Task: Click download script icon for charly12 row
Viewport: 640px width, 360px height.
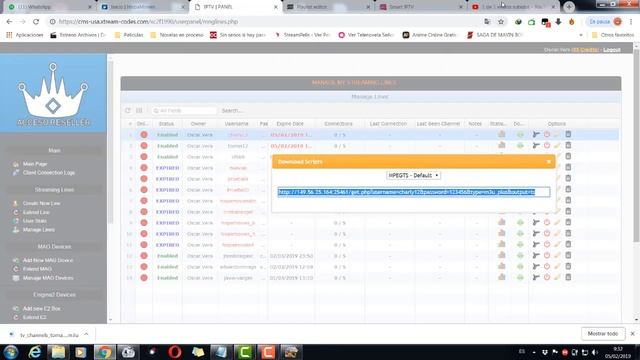Action: tap(520, 134)
